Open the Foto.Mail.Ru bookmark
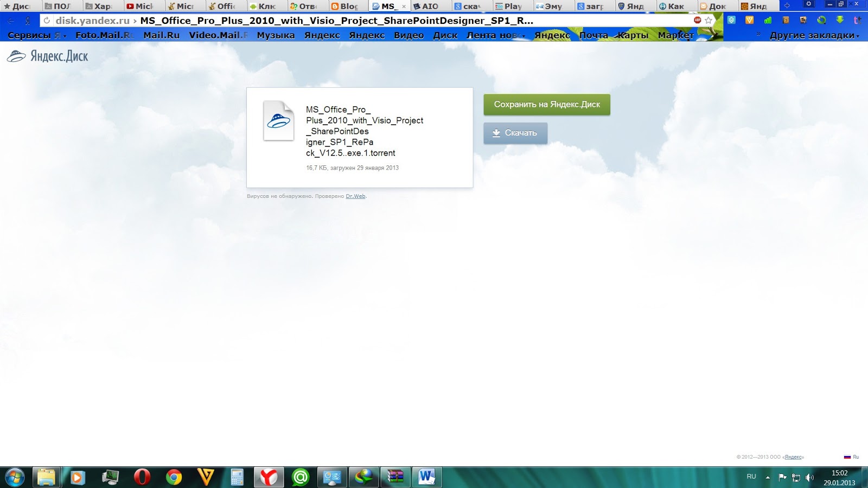This screenshot has height=488, width=868. click(104, 35)
